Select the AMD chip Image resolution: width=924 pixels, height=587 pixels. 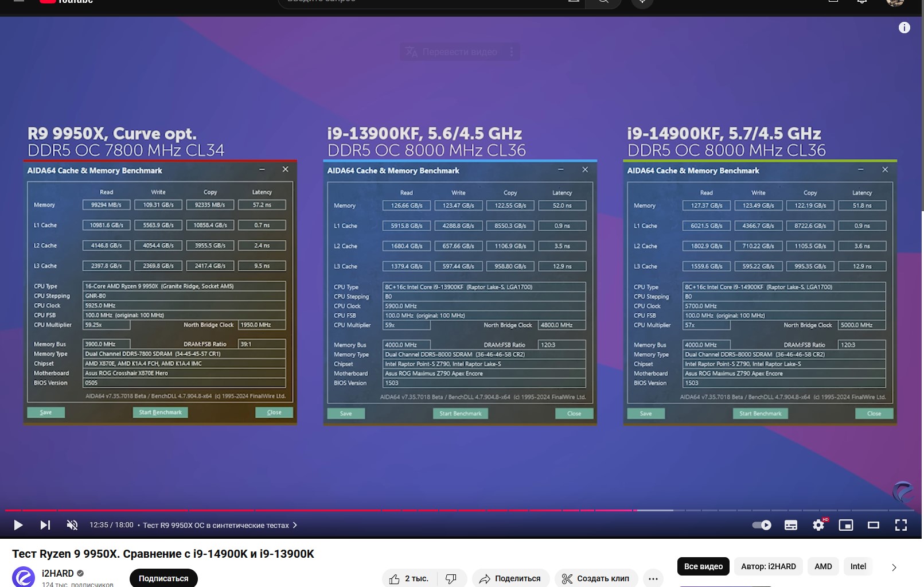click(823, 566)
